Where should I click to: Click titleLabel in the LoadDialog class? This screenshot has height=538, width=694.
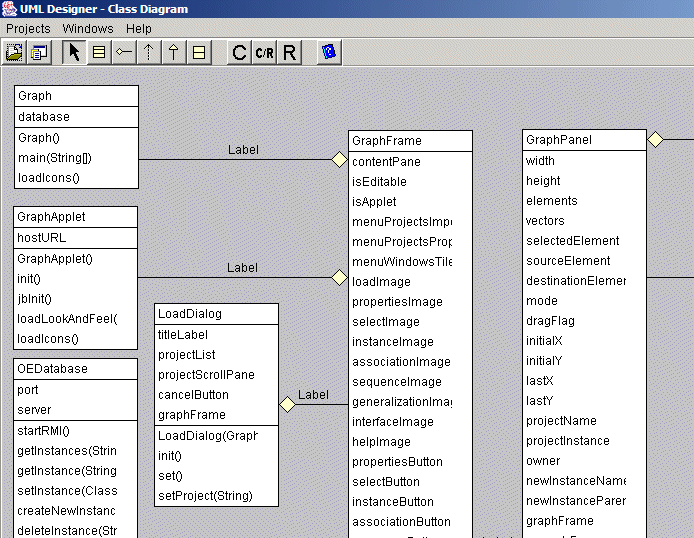click(x=183, y=335)
